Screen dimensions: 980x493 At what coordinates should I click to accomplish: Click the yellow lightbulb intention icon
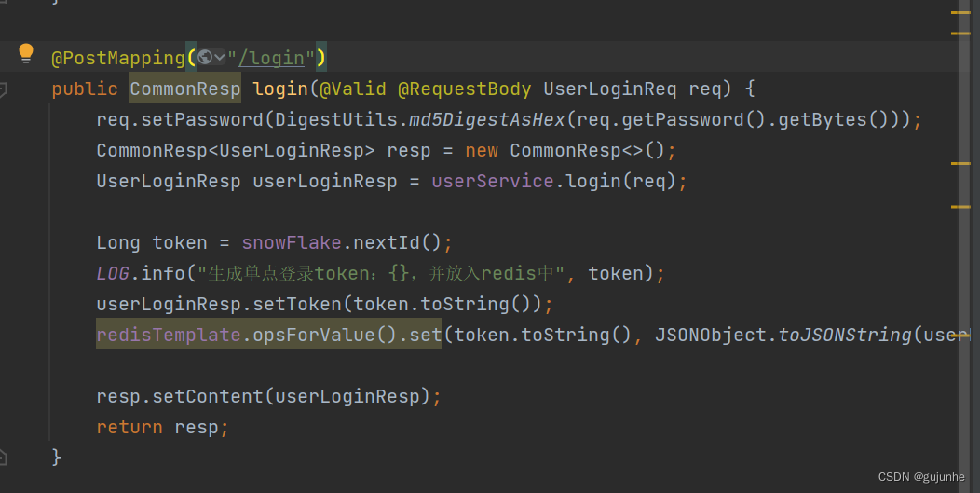click(x=26, y=53)
